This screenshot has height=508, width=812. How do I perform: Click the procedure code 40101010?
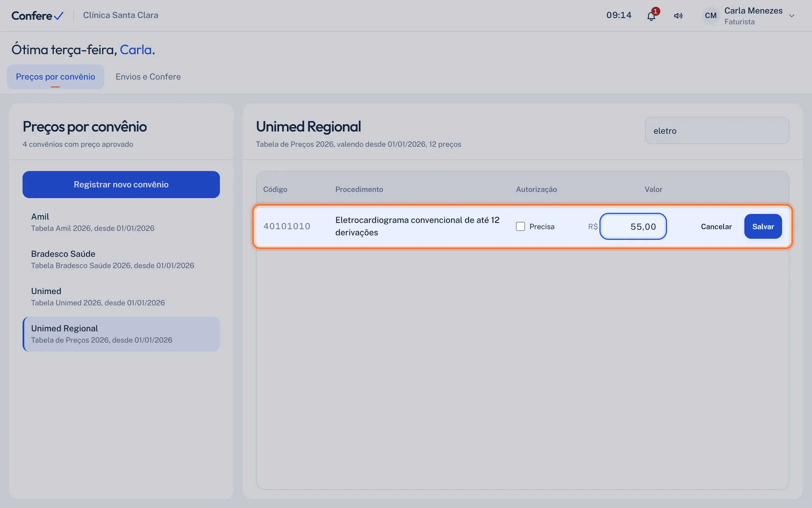(x=287, y=226)
